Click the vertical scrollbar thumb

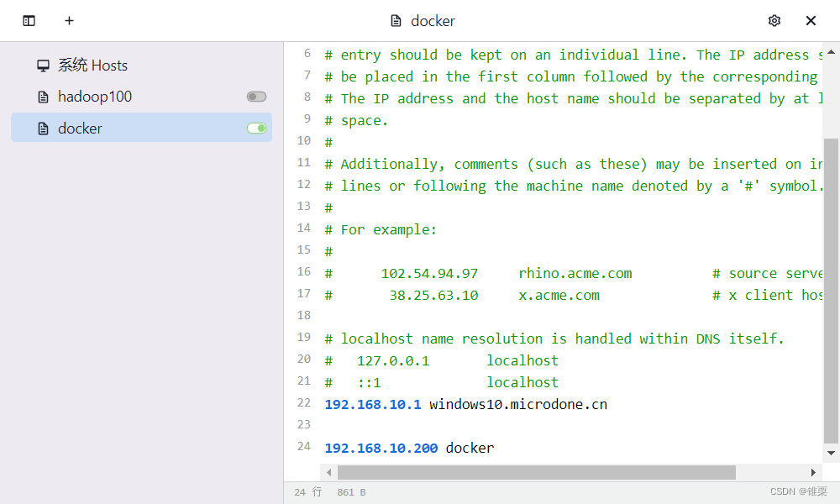pyautogui.click(x=831, y=290)
